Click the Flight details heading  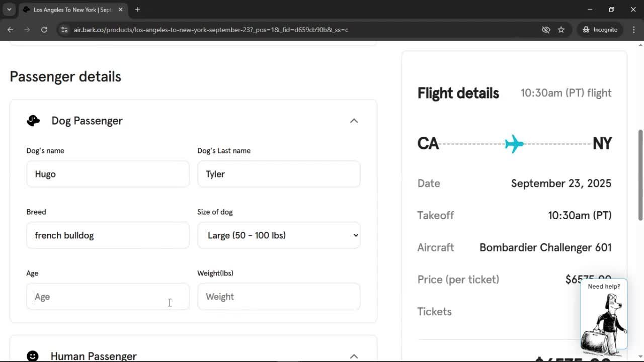click(x=458, y=93)
